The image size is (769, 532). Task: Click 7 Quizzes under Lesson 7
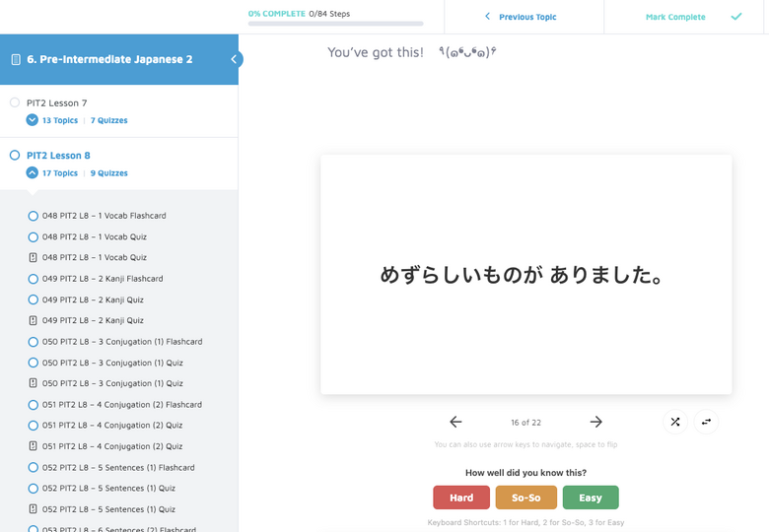click(108, 120)
